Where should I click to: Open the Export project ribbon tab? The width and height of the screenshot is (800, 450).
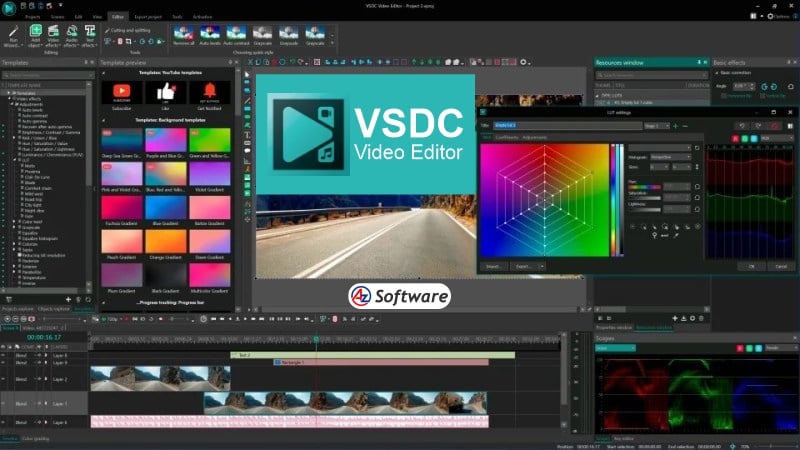[148, 17]
